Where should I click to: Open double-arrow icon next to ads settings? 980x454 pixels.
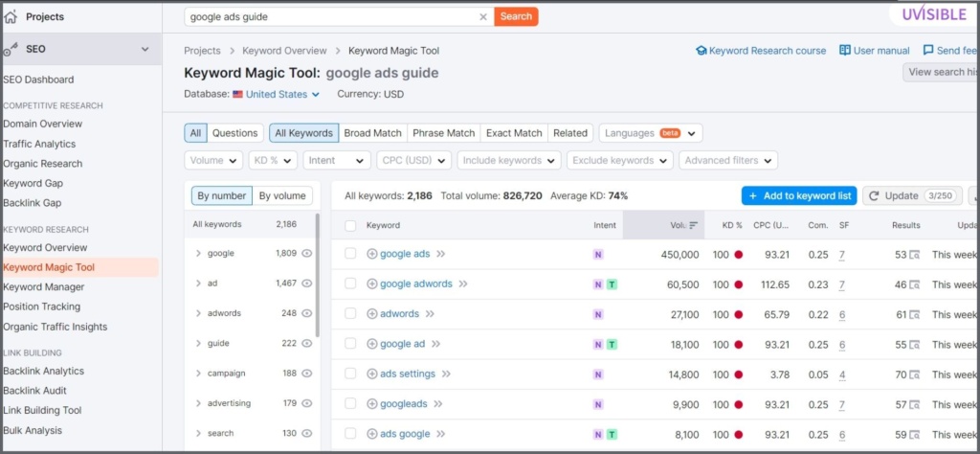(446, 374)
